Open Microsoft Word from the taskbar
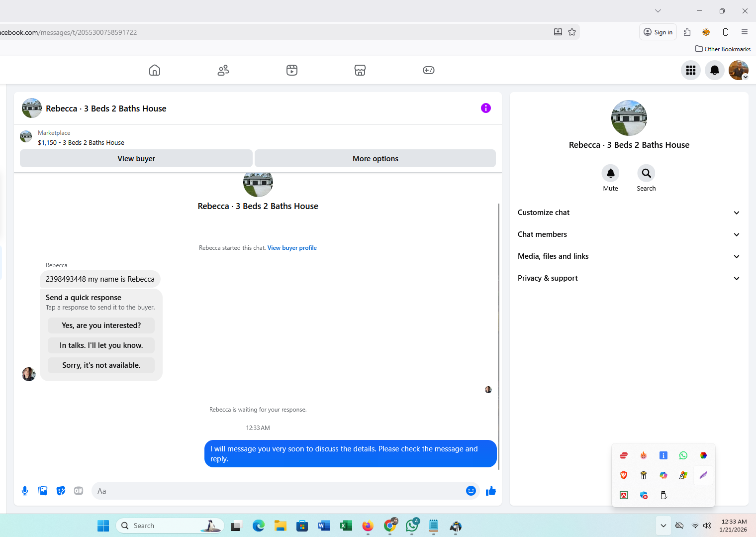756x537 pixels. pyautogui.click(x=324, y=526)
